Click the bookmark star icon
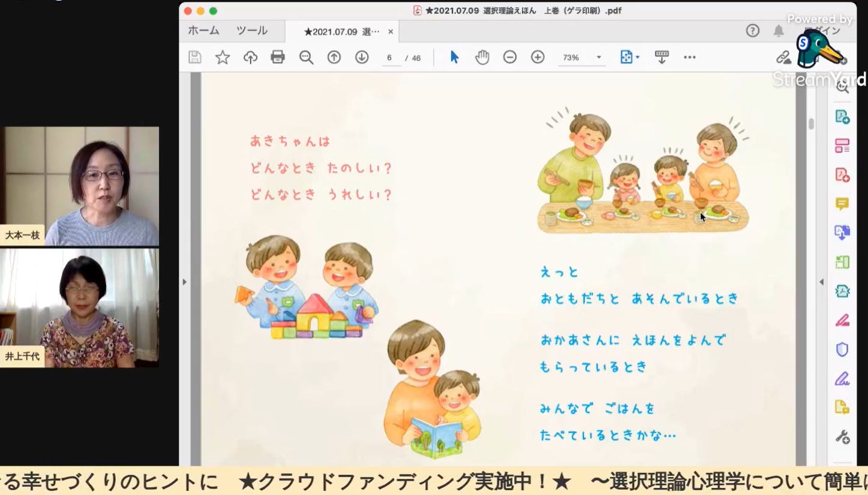This screenshot has height=495, width=868. tap(223, 58)
